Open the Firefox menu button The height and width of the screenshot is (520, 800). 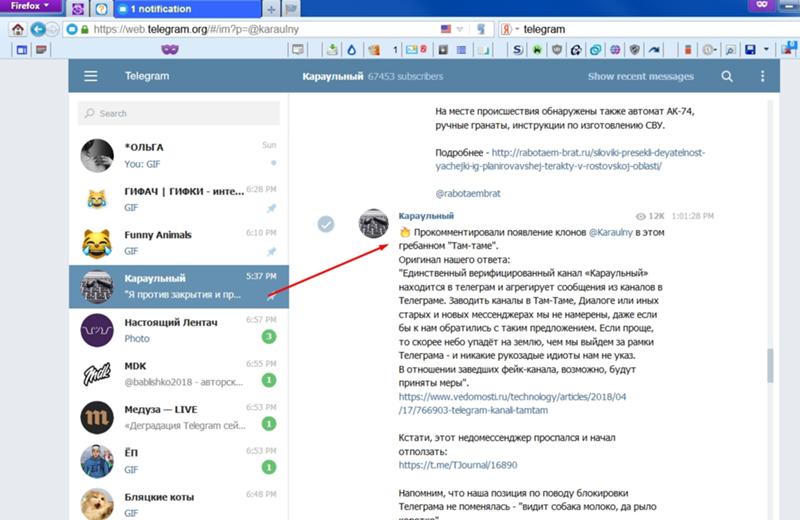click(x=30, y=6)
